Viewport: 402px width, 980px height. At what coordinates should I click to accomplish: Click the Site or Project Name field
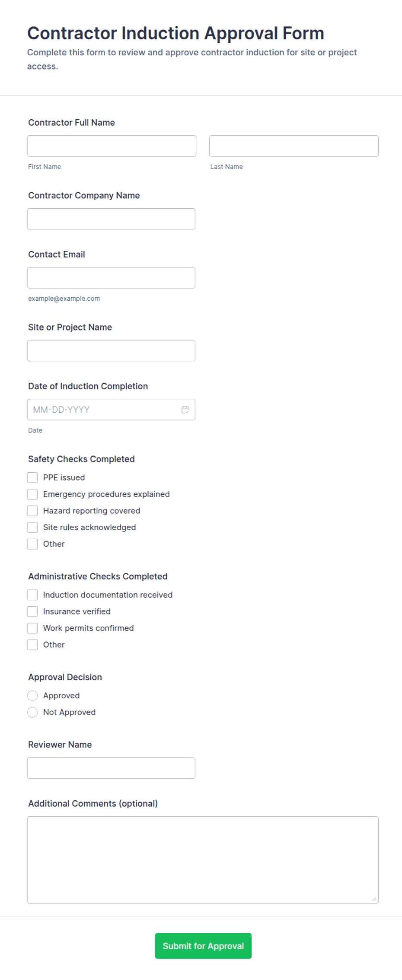coord(111,350)
